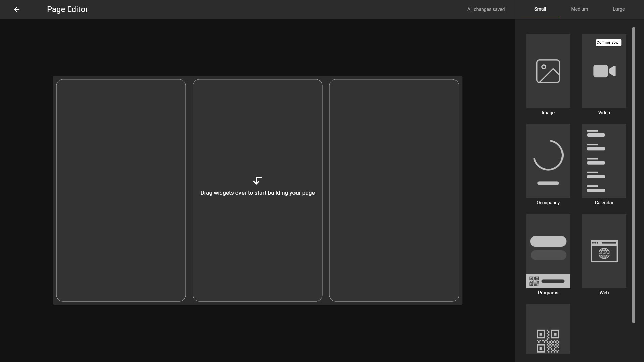Select the QR code widget at bottom
The height and width of the screenshot is (362, 644).
click(x=548, y=341)
